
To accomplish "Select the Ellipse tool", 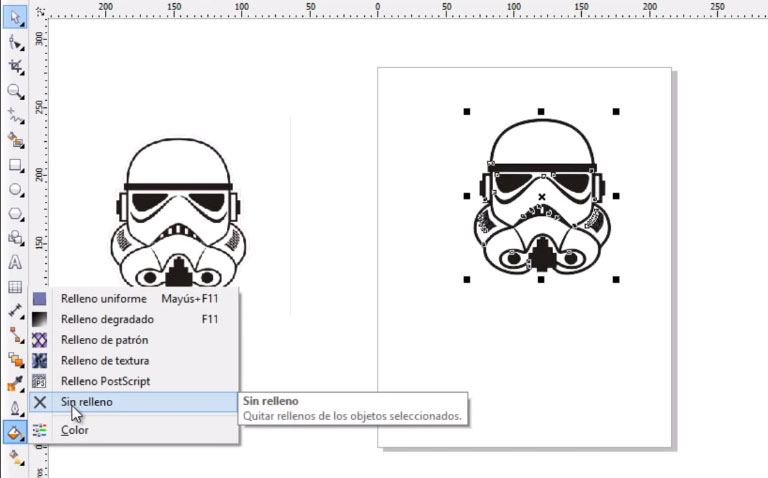I will point(15,190).
